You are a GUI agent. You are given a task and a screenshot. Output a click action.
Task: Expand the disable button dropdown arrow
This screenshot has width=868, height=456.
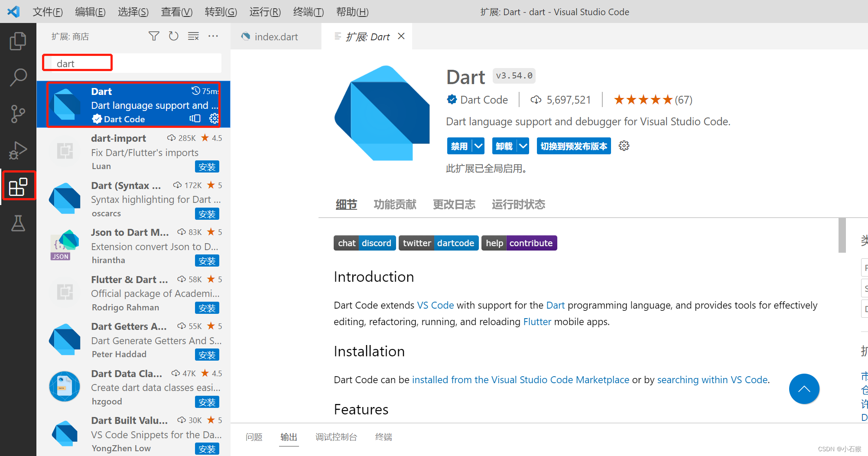pyautogui.click(x=478, y=146)
